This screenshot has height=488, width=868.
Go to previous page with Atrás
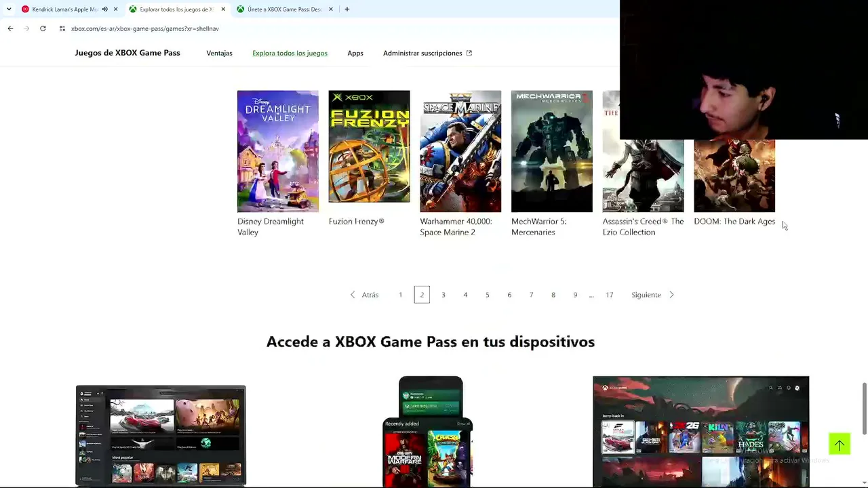tap(370, 295)
